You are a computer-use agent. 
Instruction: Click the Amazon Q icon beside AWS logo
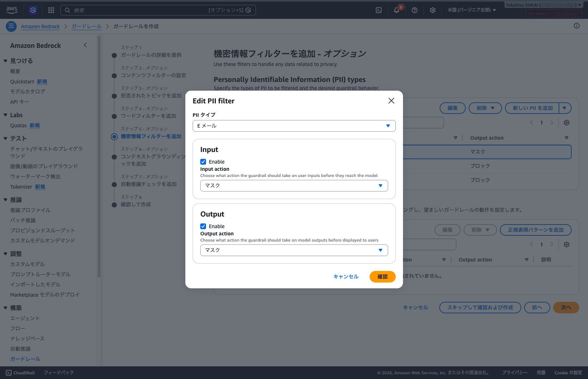tap(33, 10)
